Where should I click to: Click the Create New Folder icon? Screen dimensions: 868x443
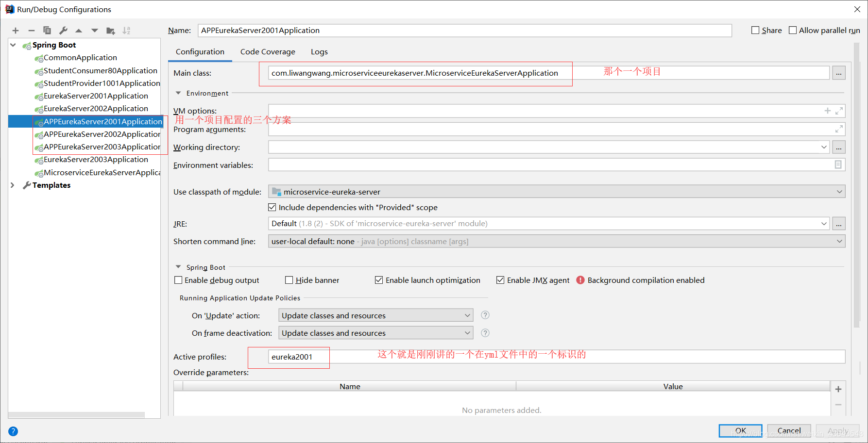111,31
